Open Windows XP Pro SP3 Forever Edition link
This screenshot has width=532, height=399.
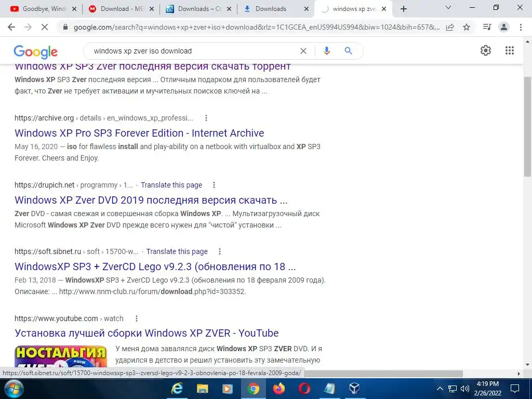click(139, 133)
